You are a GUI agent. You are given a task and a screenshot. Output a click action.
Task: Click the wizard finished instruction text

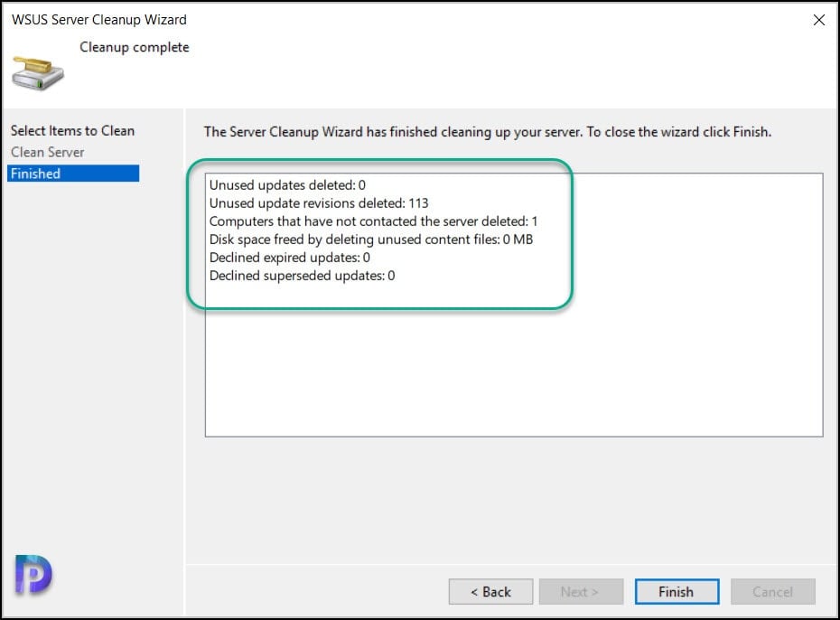[x=488, y=132]
